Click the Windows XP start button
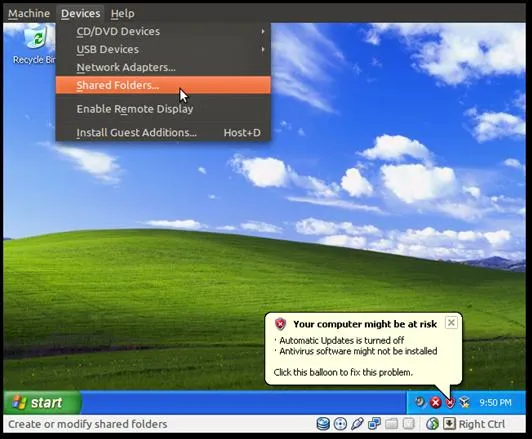 (x=42, y=402)
